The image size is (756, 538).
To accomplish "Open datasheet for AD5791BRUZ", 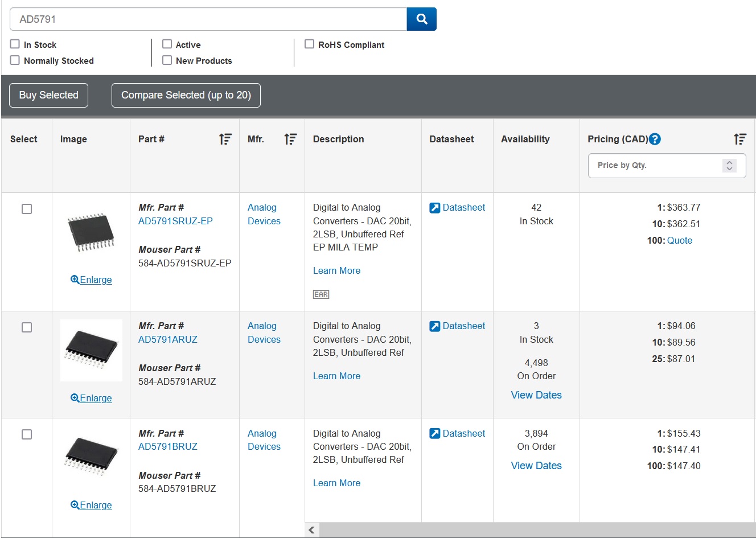I will (457, 433).
